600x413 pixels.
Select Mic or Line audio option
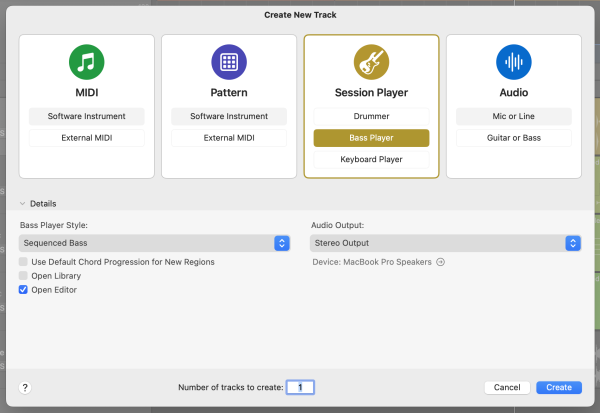[x=514, y=116]
